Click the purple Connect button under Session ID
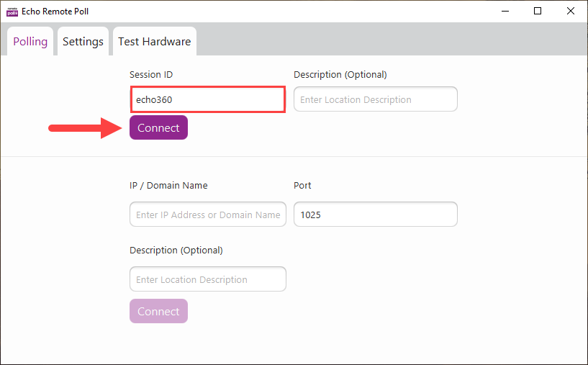This screenshot has width=588, height=365. pos(158,127)
